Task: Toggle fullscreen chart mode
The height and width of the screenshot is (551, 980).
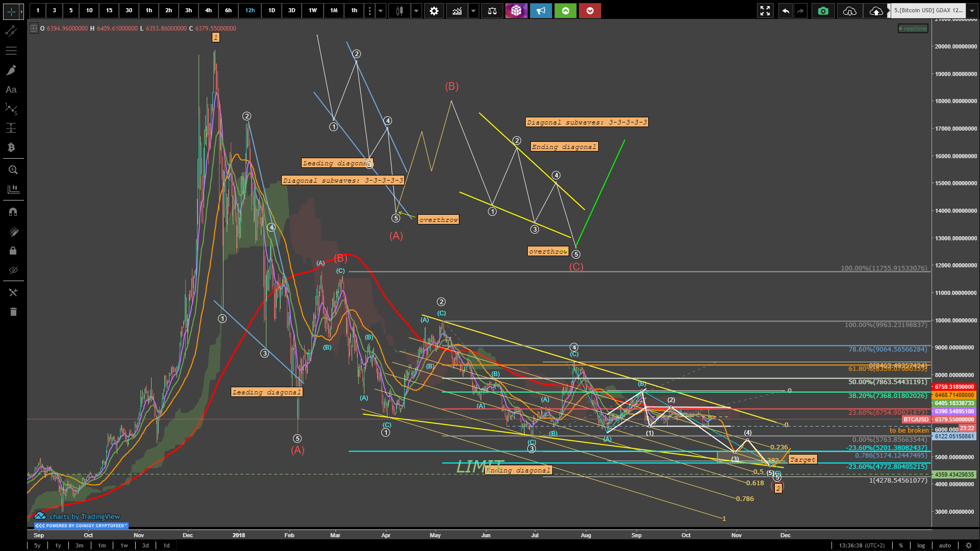Action: click(x=765, y=11)
